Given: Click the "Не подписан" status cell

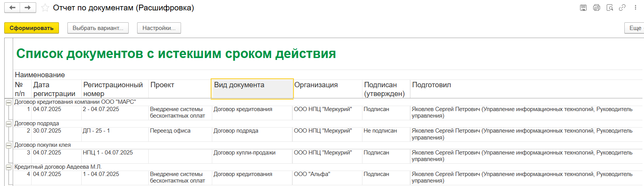Looking at the screenshot, I should 380,131.
